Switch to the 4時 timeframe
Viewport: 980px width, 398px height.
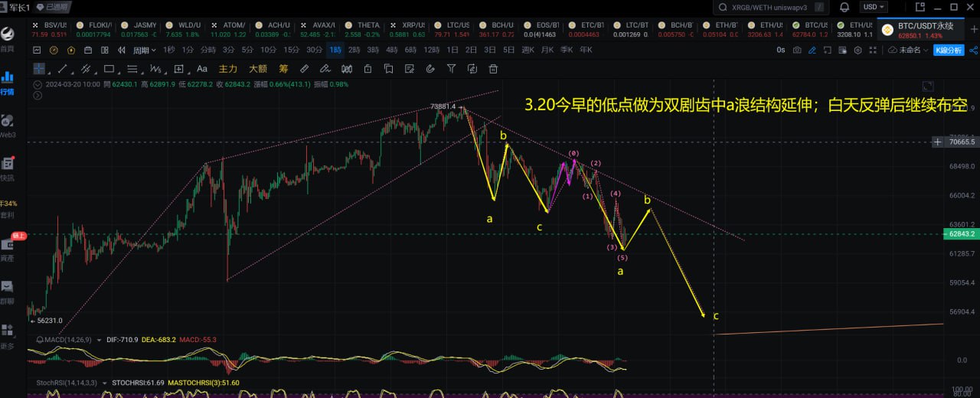391,50
